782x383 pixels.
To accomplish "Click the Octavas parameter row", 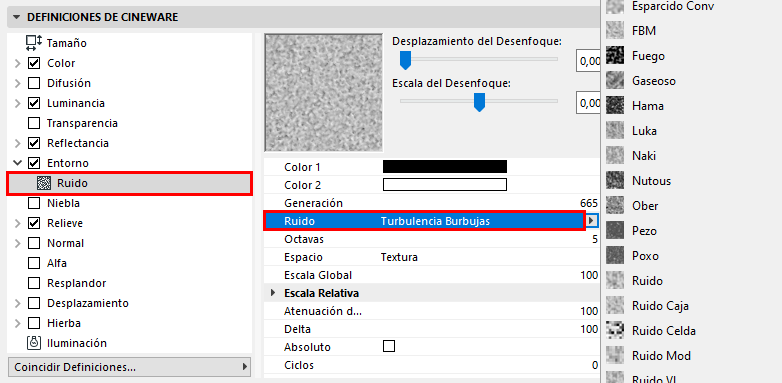I will [431, 239].
